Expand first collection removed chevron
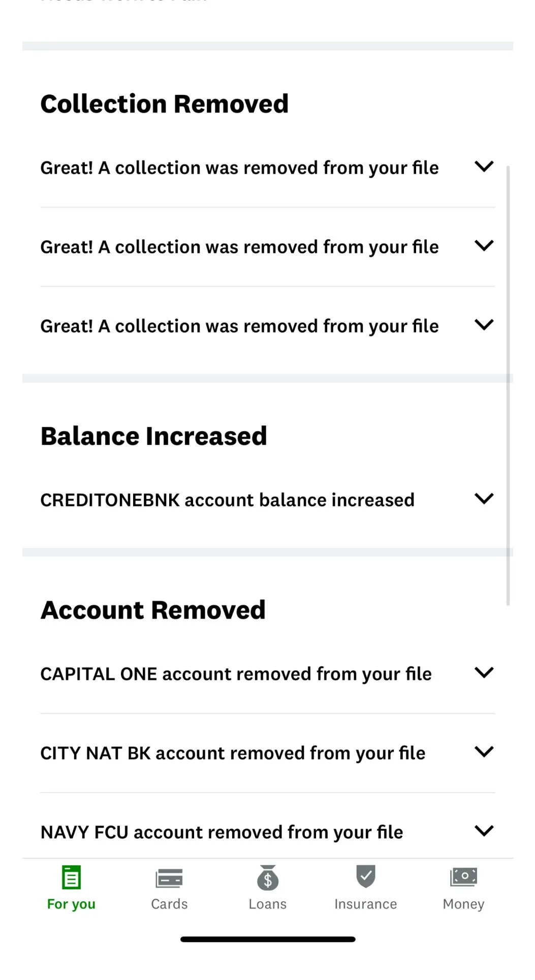Screen dimensions: 535x980 484,167
